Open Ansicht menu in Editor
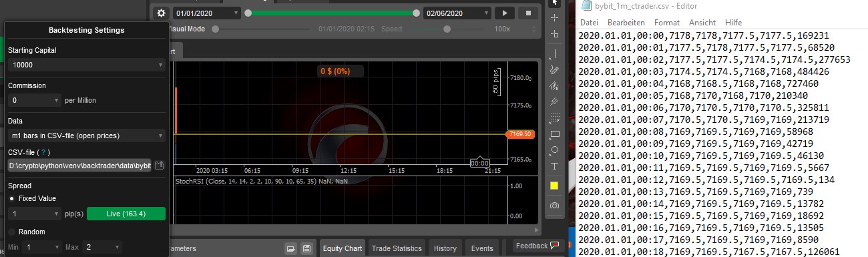Image resolution: width=868 pixels, height=257 pixels. pos(702,22)
